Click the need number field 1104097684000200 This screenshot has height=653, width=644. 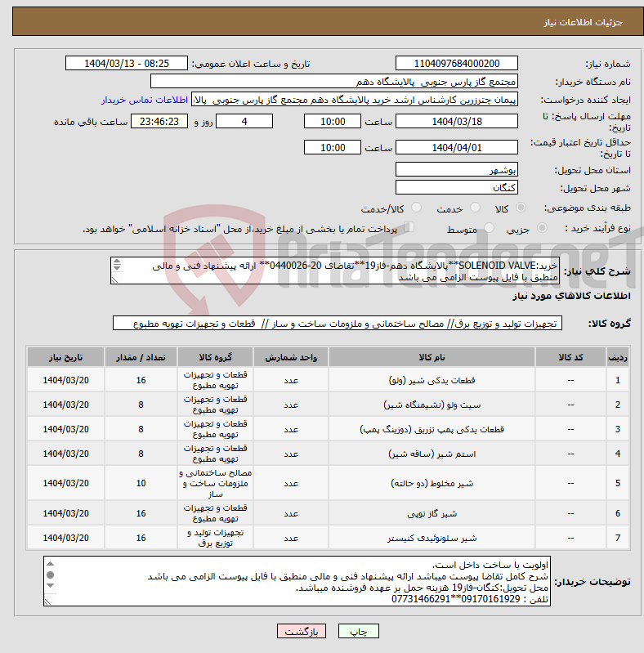pos(457,63)
